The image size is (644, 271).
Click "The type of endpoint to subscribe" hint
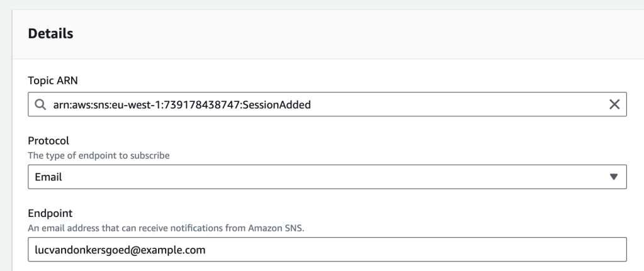[x=99, y=155]
